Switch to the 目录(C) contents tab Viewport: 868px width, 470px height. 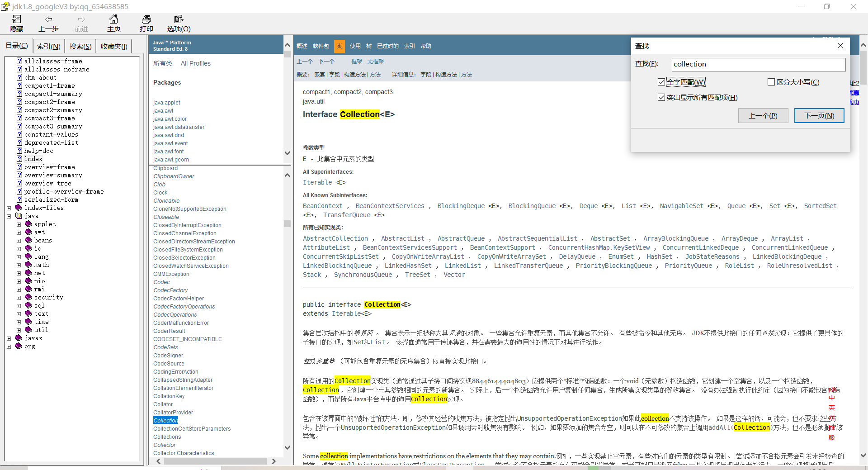point(17,46)
